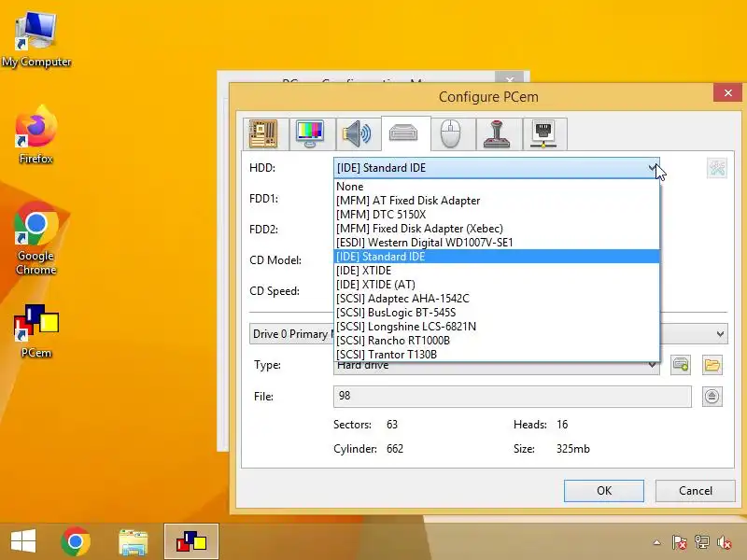Select [SCSI] Trantor T130B
This screenshot has height=560, width=747.
pos(497,355)
